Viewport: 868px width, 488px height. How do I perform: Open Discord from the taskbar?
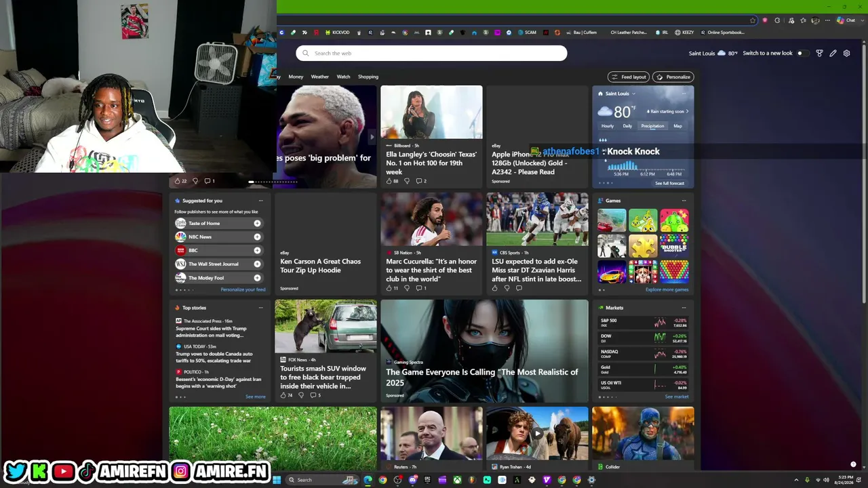tap(412, 480)
